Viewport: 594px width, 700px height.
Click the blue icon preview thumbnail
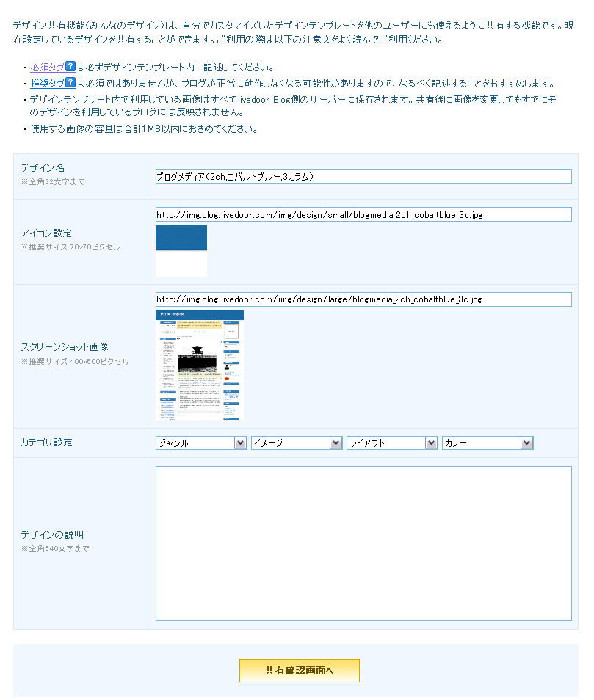click(x=181, y=251)
